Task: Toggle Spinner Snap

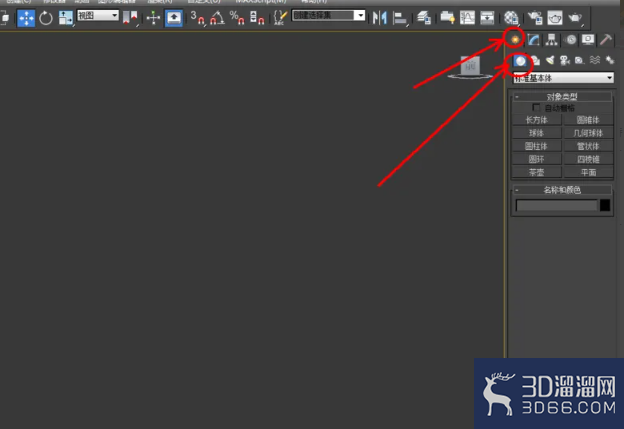Action: (257, 18)
